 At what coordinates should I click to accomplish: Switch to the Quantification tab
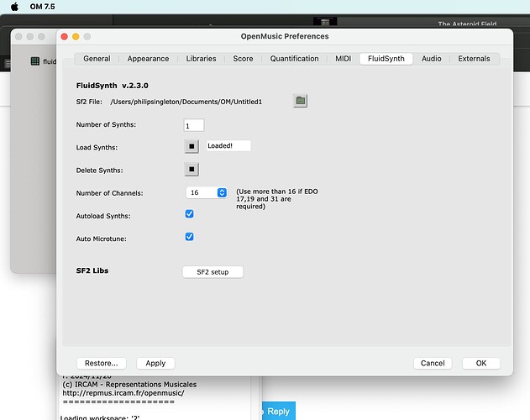295,59
